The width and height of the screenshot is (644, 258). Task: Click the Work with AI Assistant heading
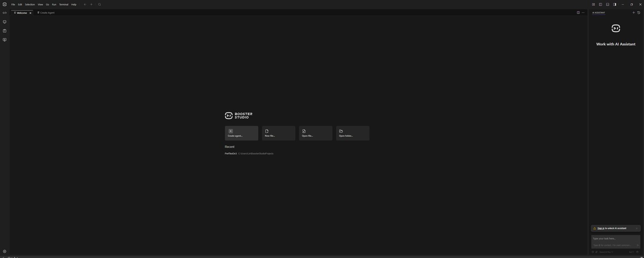616,44
